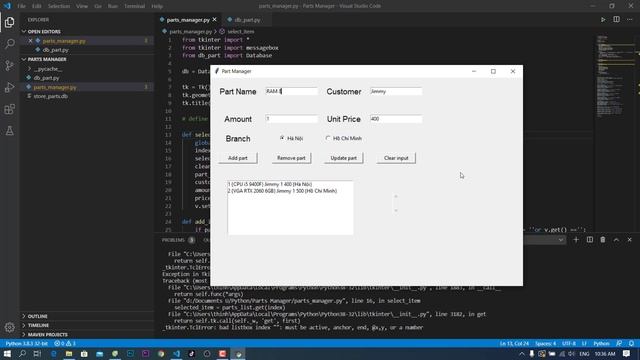Viewport: 640px width, 360px height.
Task: Open editor More Actions ellipsis
Action: (630, 20)
